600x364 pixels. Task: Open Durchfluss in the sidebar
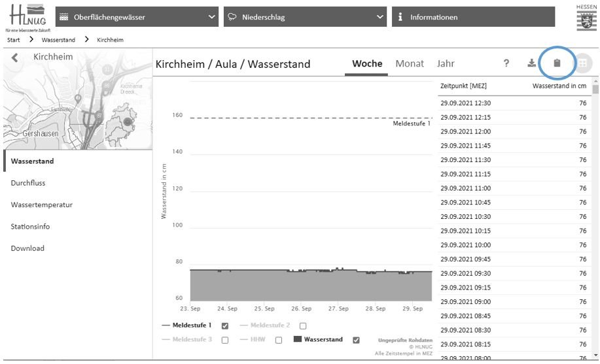28,183
